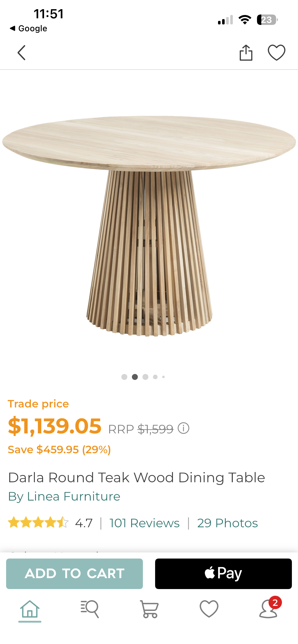Open the favorites heart in bottom bar
The image size is (298, 644).
click(x=209, y=609)
